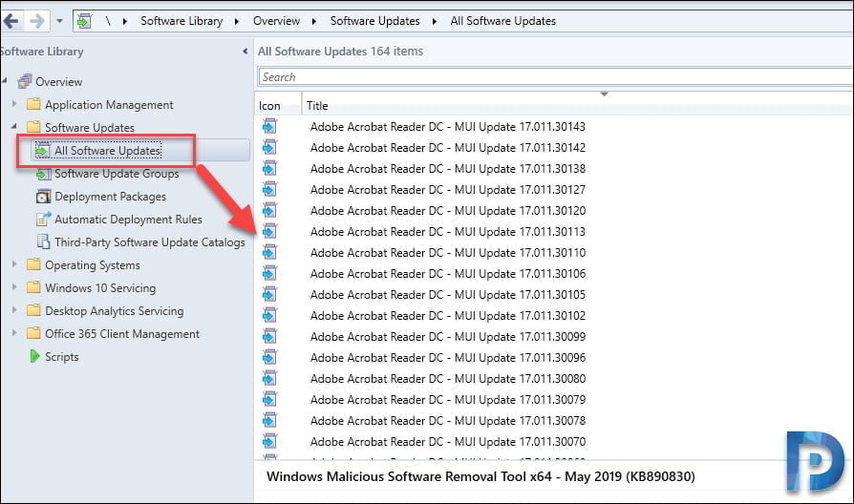The width and height of the screenshot is (854, 504).
Task: Open Automatic Deployment Rules node
Action: [128, 219]
